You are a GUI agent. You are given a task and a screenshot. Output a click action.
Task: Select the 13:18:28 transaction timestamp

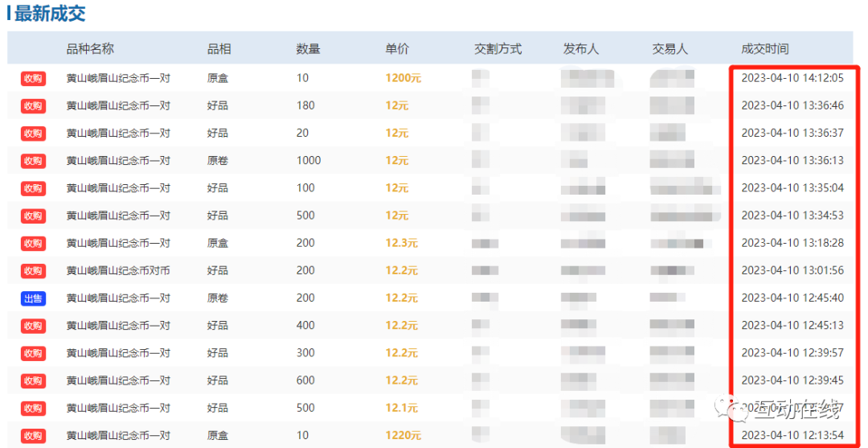pyautogui.click(x=792, y=243)
